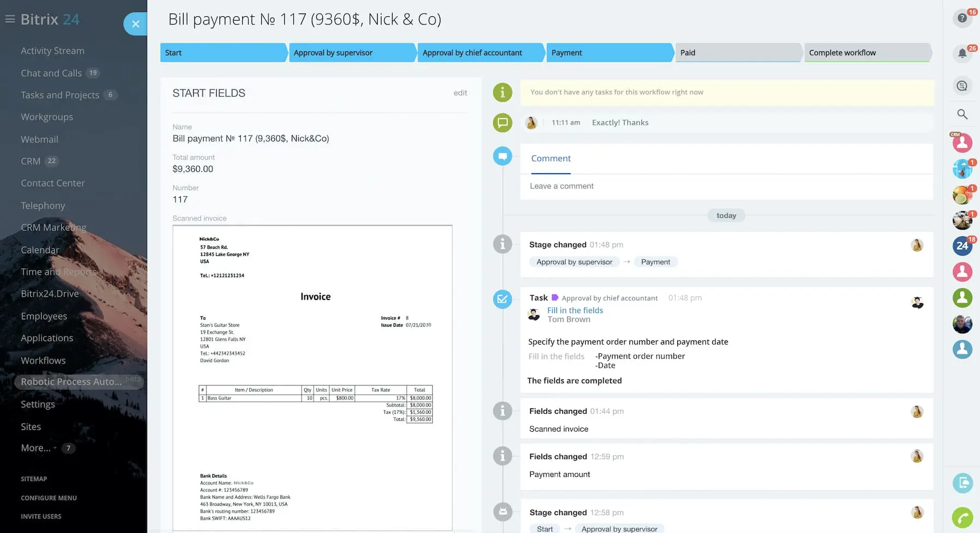Click edit link in Start Fields

click(460, 93)
